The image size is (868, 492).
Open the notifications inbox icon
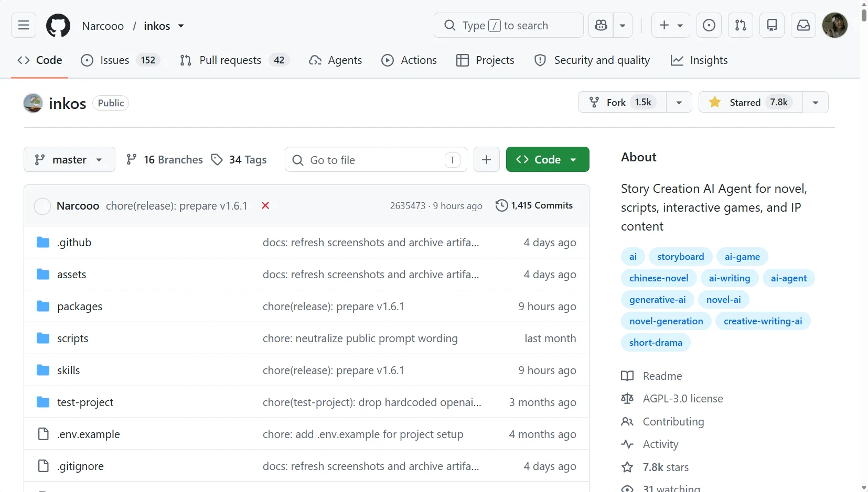803,25
